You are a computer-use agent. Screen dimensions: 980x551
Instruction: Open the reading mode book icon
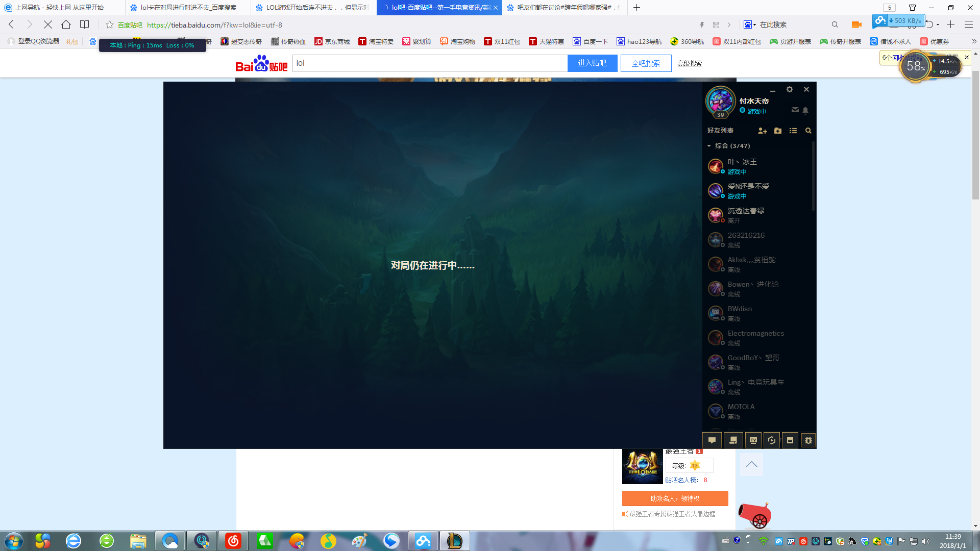pos(85,24)
